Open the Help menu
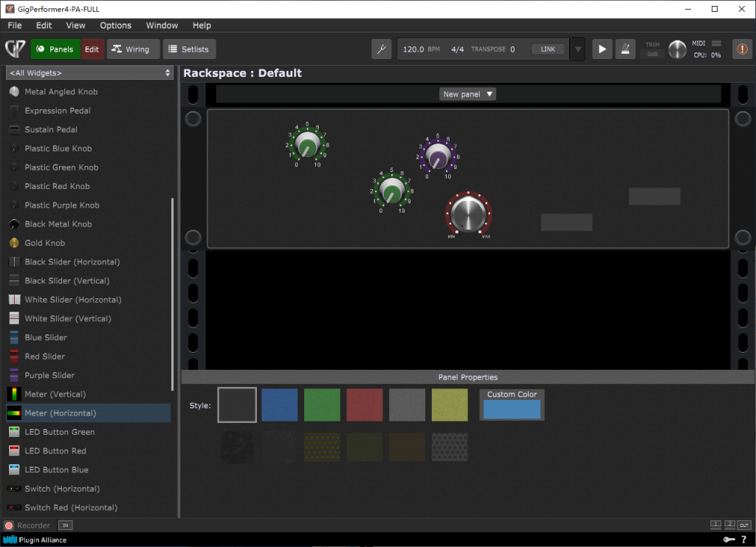756x547 pixels. 202,25
